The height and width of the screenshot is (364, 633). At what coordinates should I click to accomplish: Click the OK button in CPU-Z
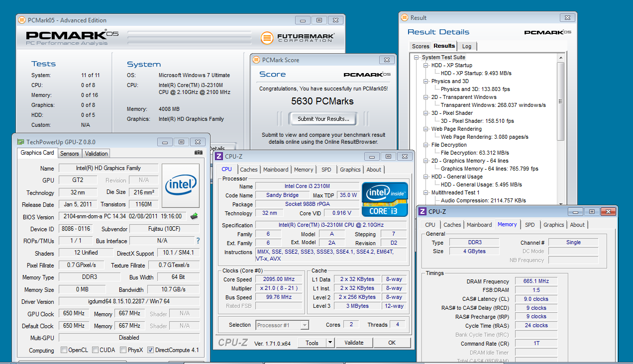[392, 343]
